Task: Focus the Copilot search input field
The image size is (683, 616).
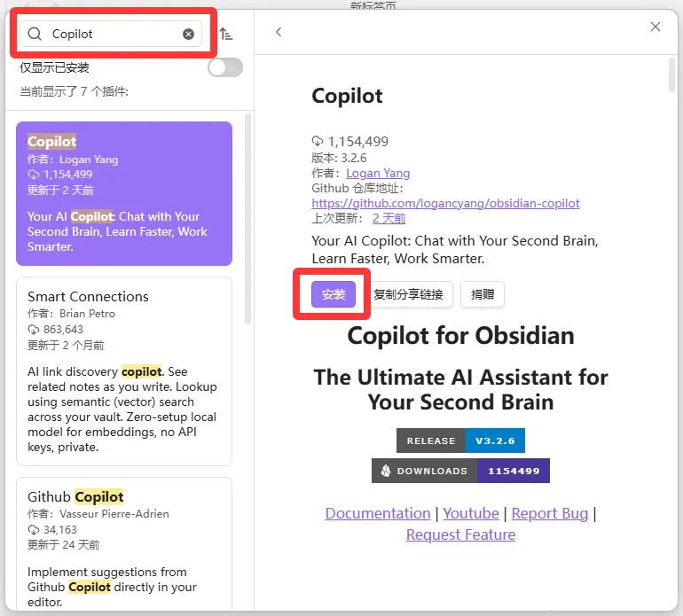Action: coord(111,34)
